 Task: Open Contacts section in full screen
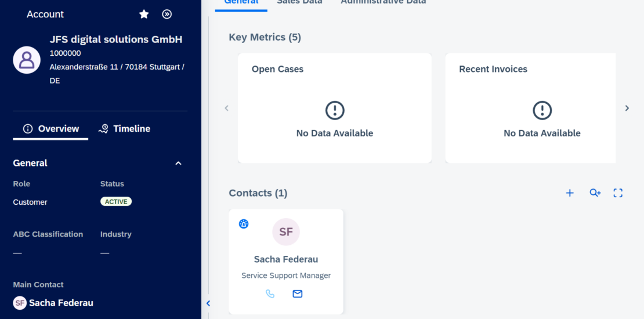618,193
